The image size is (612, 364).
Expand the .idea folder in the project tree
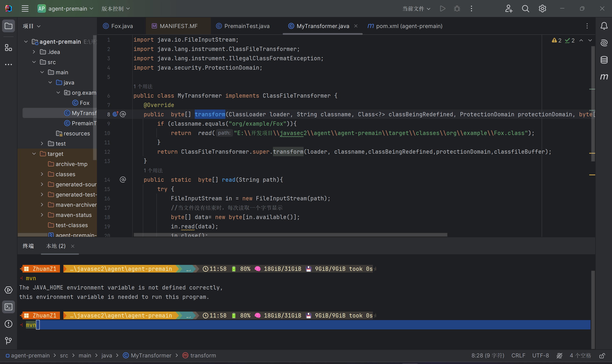(x=34, y=52)
